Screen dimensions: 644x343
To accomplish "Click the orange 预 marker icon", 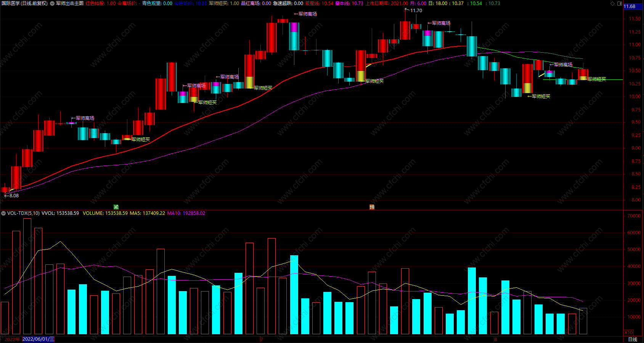I will click(x=372, y=207).
